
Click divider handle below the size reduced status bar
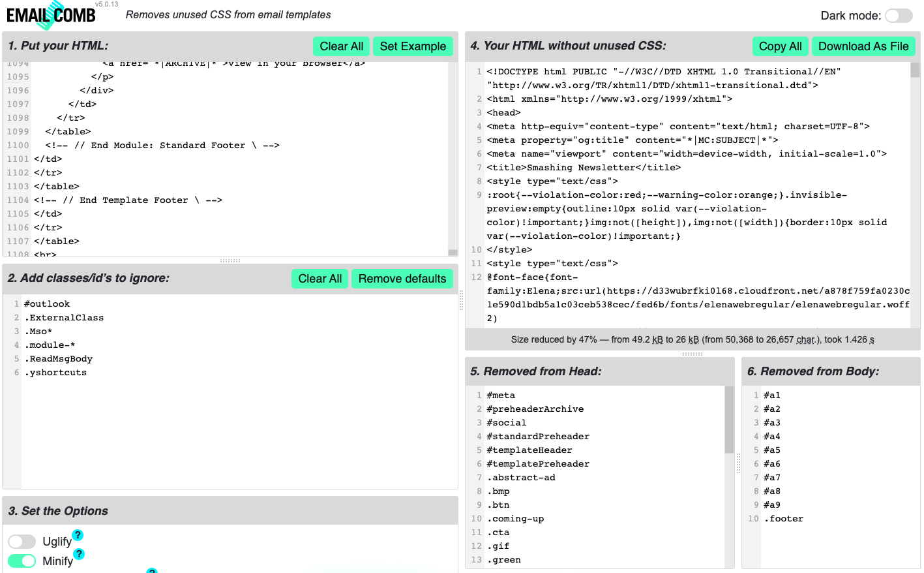coord(692,354)
